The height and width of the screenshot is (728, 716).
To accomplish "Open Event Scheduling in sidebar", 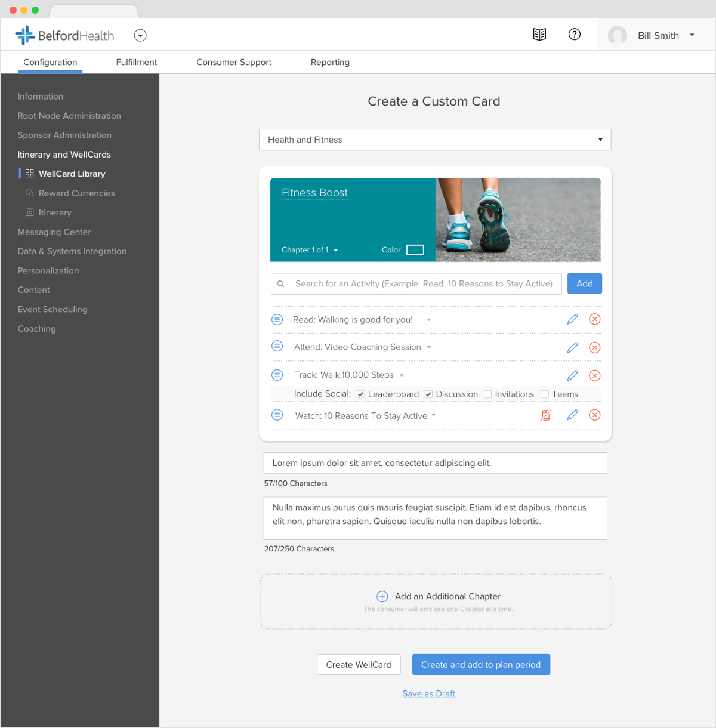I will (53, 309).
